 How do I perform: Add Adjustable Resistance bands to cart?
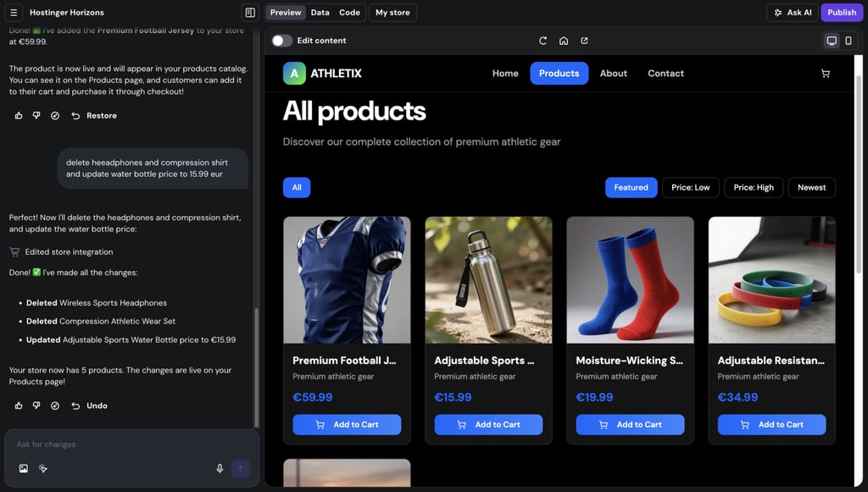[x=771, y=424]
